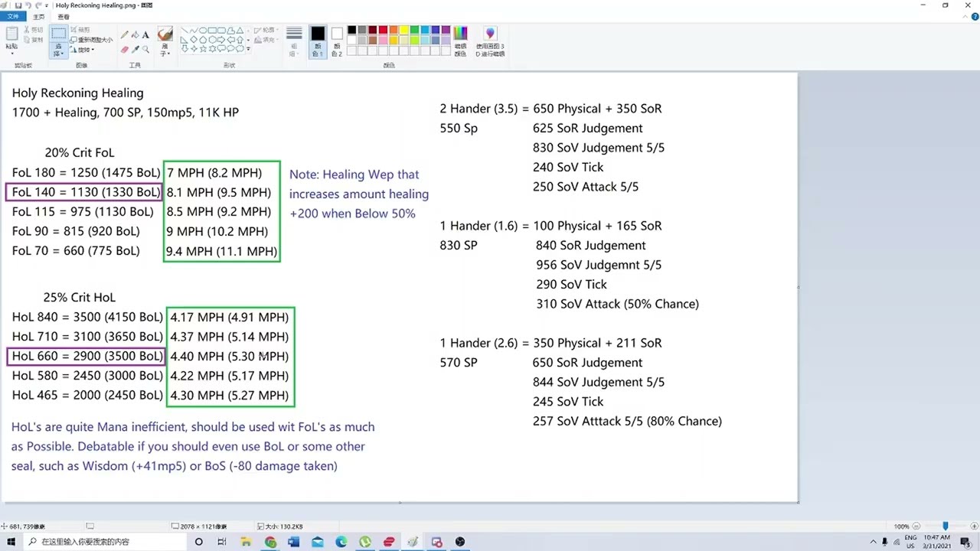
Task: Choose the red palette swatch
Action: pos(383,30)
